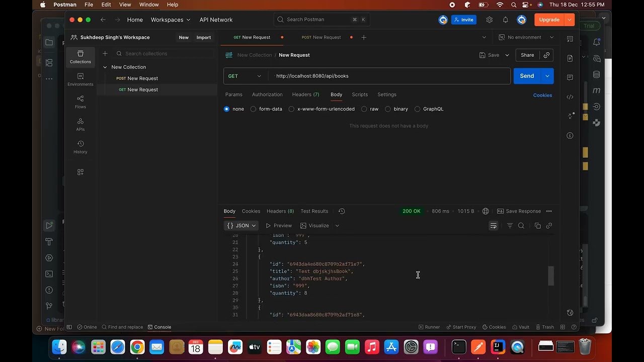The height and width of the screenshot is (362, 644).
Task: Open network globe icon in response status
Action: [486, 211]
